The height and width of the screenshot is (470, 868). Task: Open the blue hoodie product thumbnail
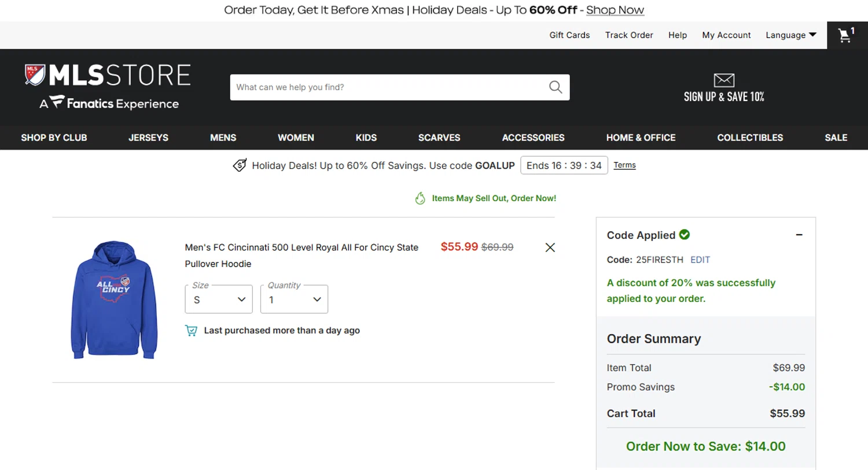114,299
